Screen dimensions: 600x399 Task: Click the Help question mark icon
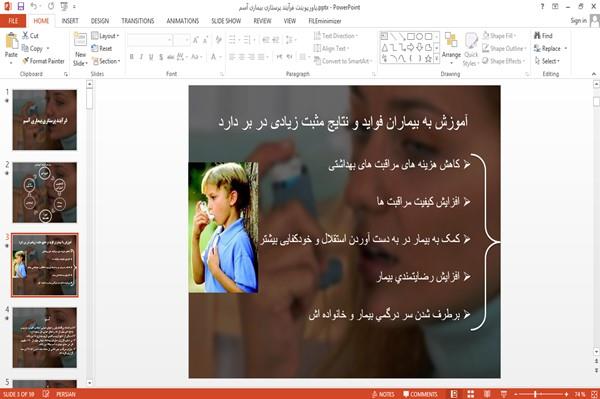[542, 7]
